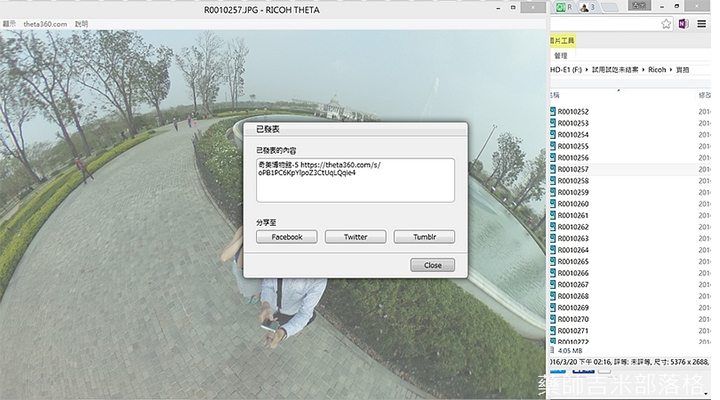720x400 pixels.
Task: Click the 4.05 MB file size text
Action: coord(570,351)
